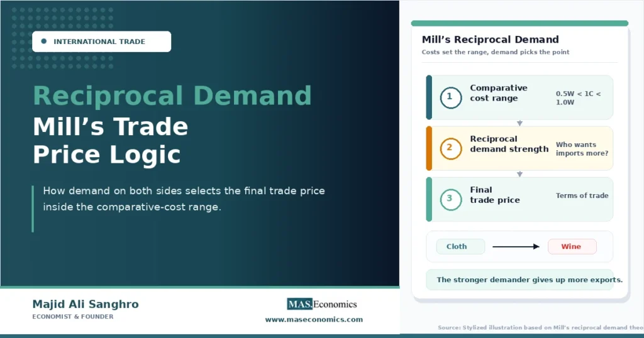Viewport: 644px width, 338px height.
Task: Click the author name Majid Ali Sanghro
Action: [x=86, y=304]
